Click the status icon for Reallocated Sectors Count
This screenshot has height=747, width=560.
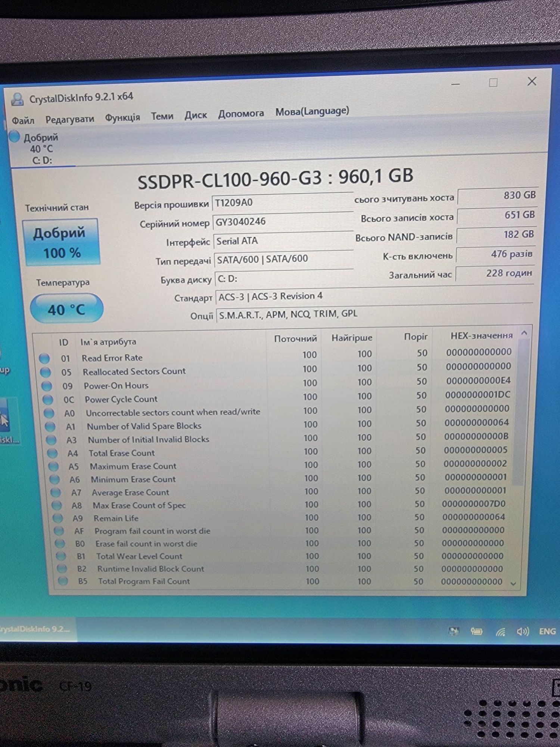(46, 372)
